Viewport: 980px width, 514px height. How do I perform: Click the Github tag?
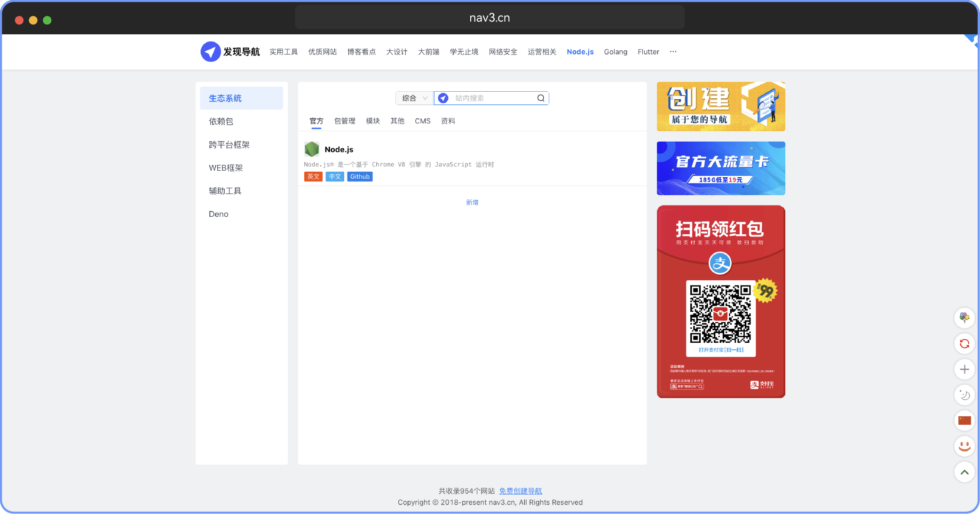tap(360, 177)
